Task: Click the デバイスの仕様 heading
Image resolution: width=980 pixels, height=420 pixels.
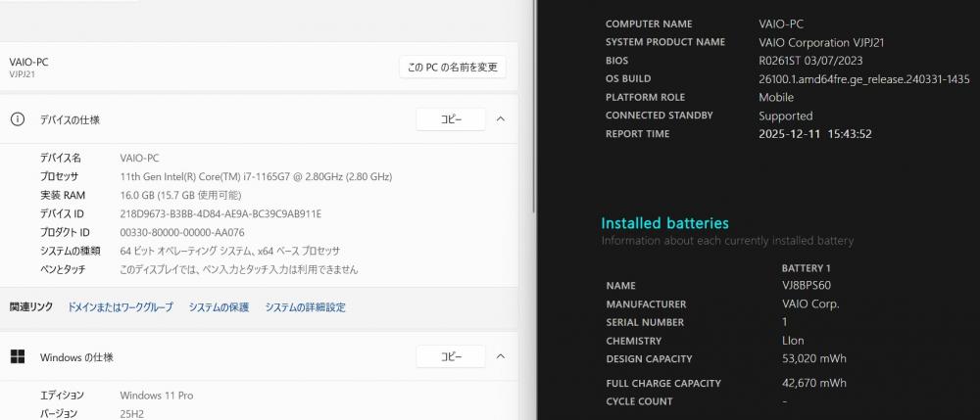Action: click(70, 119)
